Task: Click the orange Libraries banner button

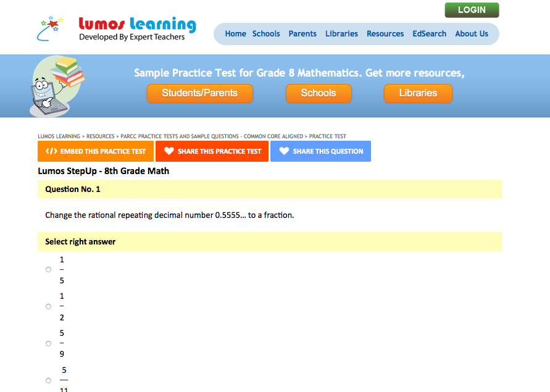Action: tap(418, 93)
